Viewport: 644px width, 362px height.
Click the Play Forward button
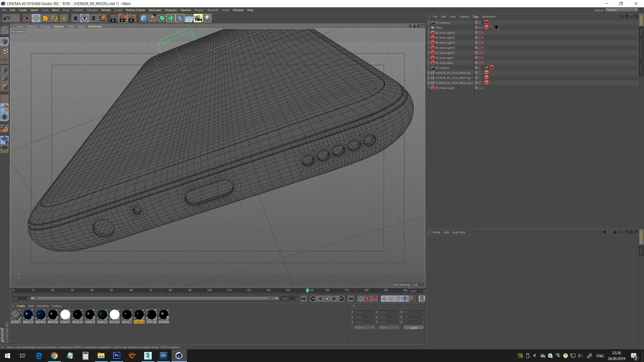point(327,299)
